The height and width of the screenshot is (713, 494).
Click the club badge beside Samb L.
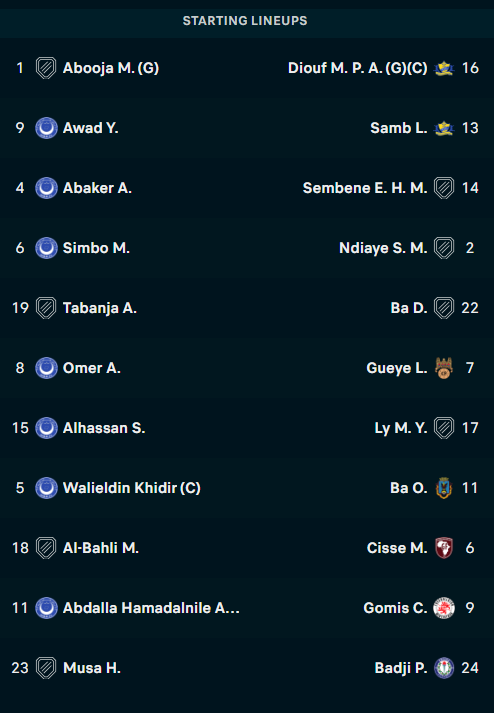click(444, 128)
